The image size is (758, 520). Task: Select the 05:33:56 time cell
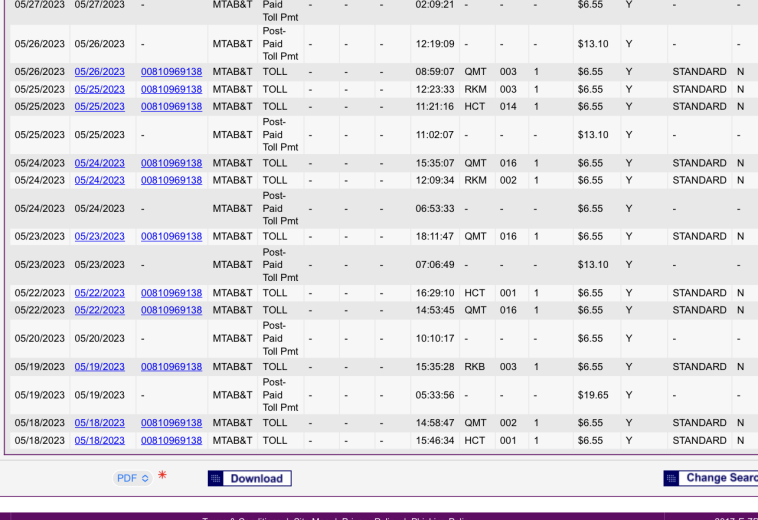435,395
